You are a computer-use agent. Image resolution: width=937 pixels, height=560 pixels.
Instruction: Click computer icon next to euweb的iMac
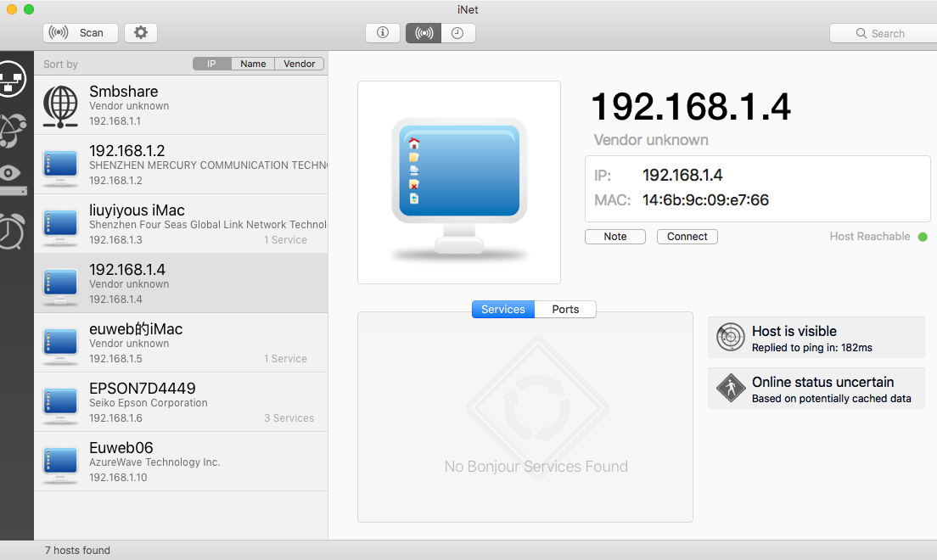click(60, 346)
